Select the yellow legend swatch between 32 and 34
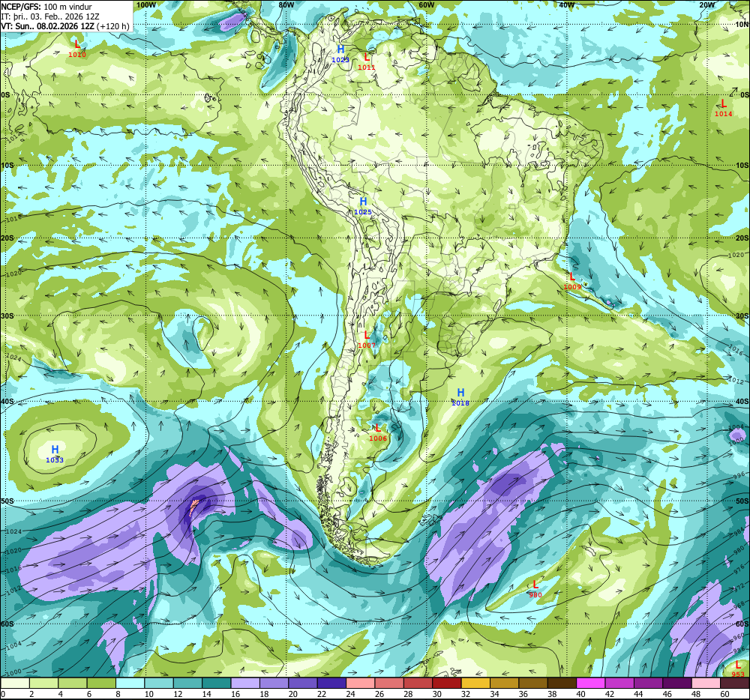The height and width of the screenshot is (700, 750). coord(475,683)
